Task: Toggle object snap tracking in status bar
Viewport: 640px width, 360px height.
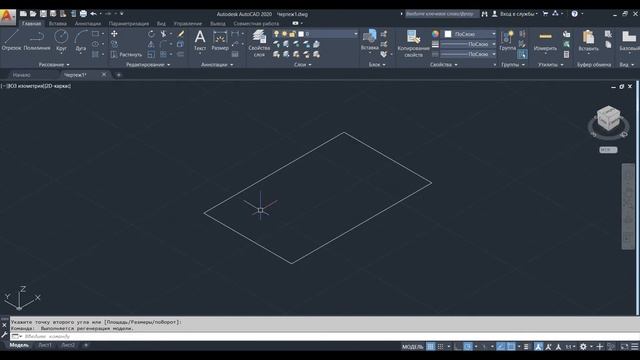Action: (x=501, y=347)
